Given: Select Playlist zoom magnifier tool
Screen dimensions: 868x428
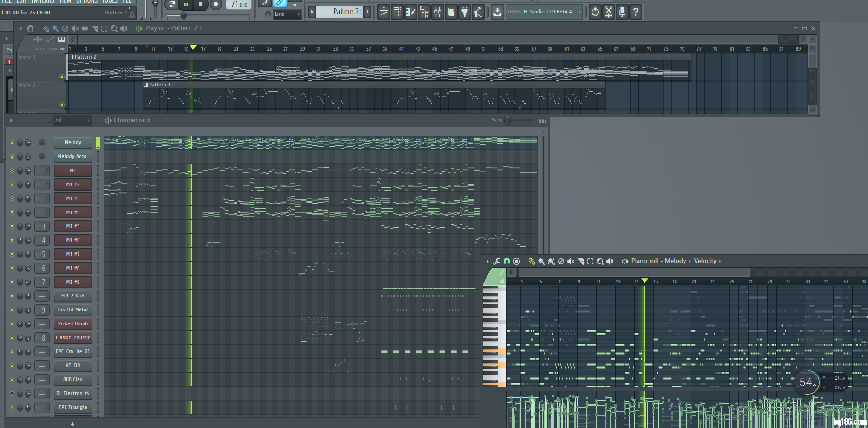Looking at the screenshot, I should click(114, 28).
